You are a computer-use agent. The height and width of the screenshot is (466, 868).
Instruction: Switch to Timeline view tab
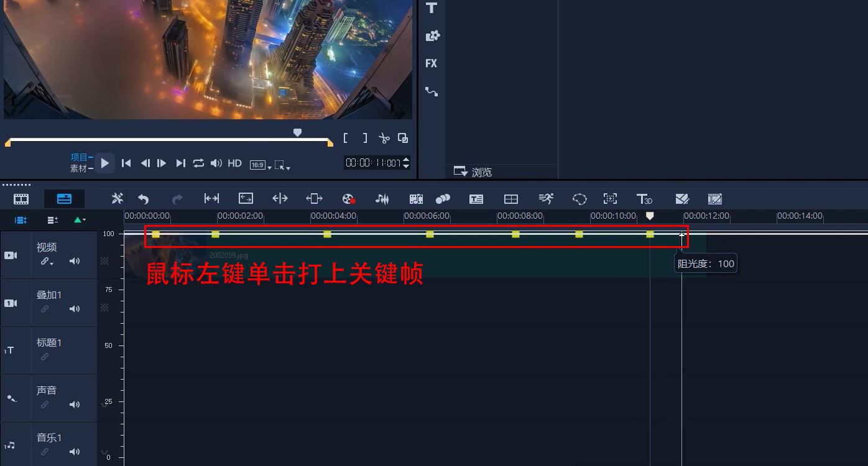[x=64, y=199]
